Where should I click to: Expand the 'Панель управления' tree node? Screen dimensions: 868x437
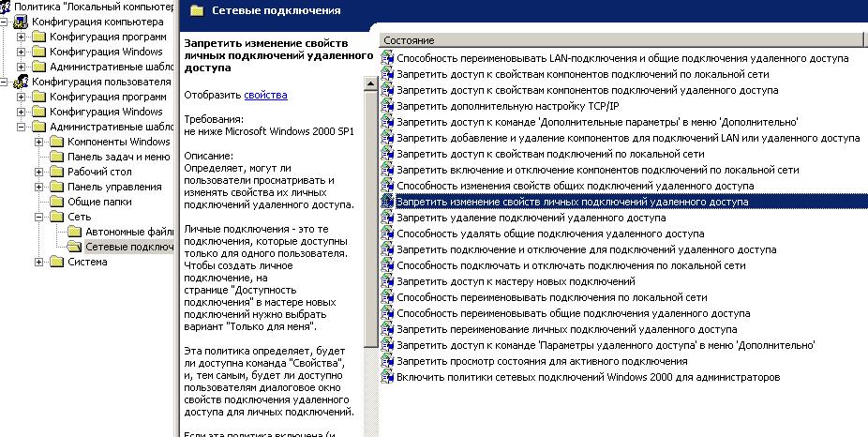[x=39, y=187]
